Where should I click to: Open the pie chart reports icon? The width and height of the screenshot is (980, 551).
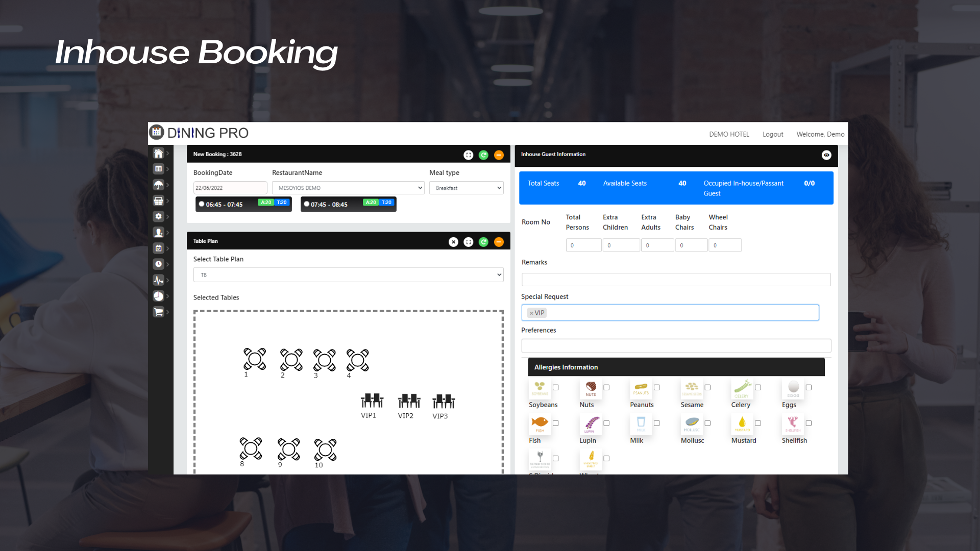[159, 296]
